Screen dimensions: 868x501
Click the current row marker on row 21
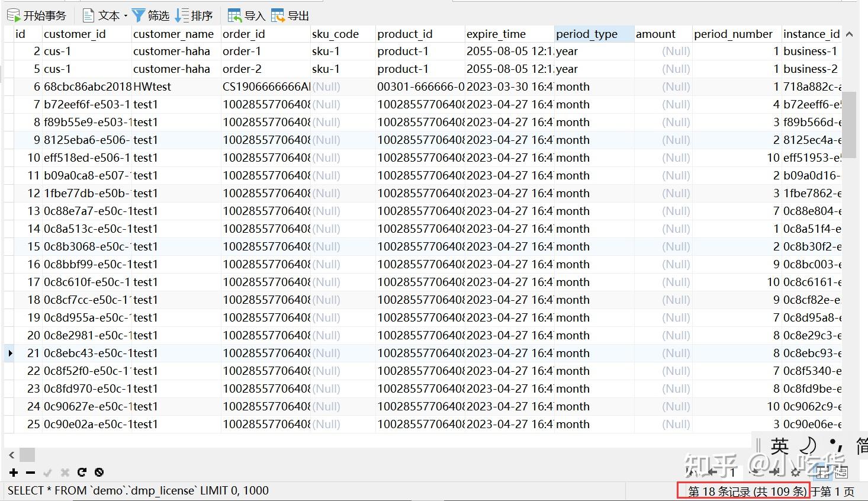[10, 353]
